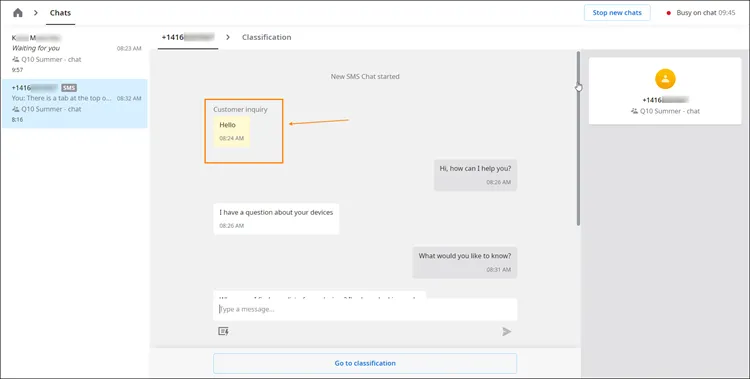Go to the Home icon in breadcrumb
750x379 pixels.
pos(18,13)
